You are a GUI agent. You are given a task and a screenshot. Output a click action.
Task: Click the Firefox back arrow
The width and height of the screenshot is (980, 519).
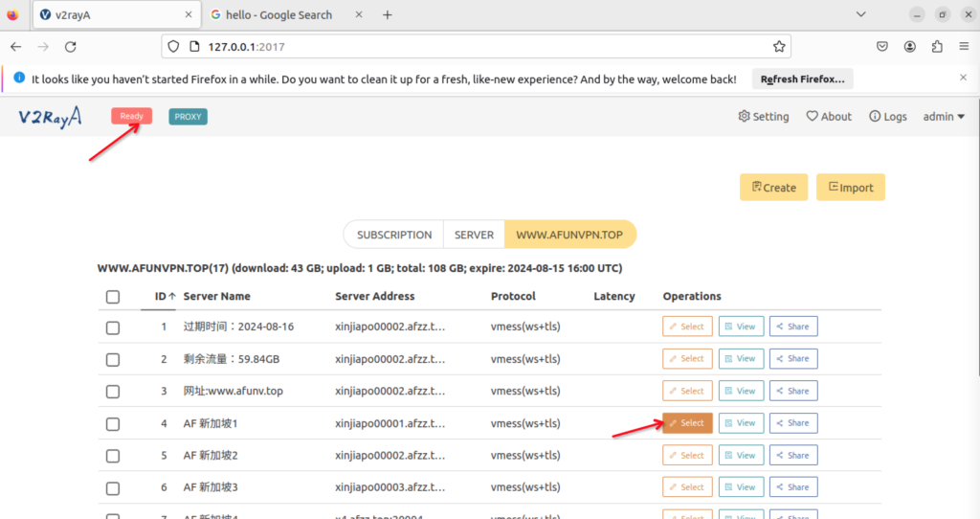[x=16, y=47]
